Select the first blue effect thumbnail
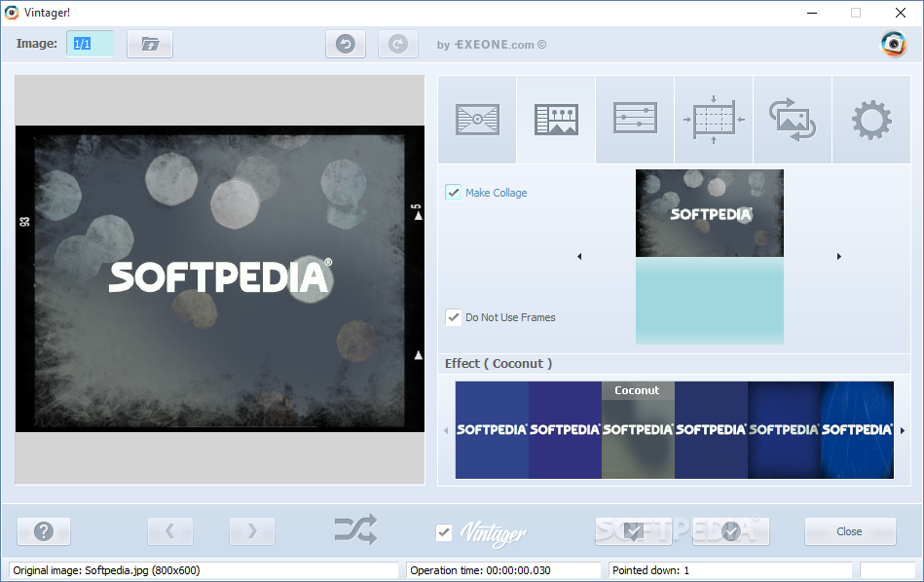Image resolution: width=924 pixels, height=582 pixels. pos(492,430)
